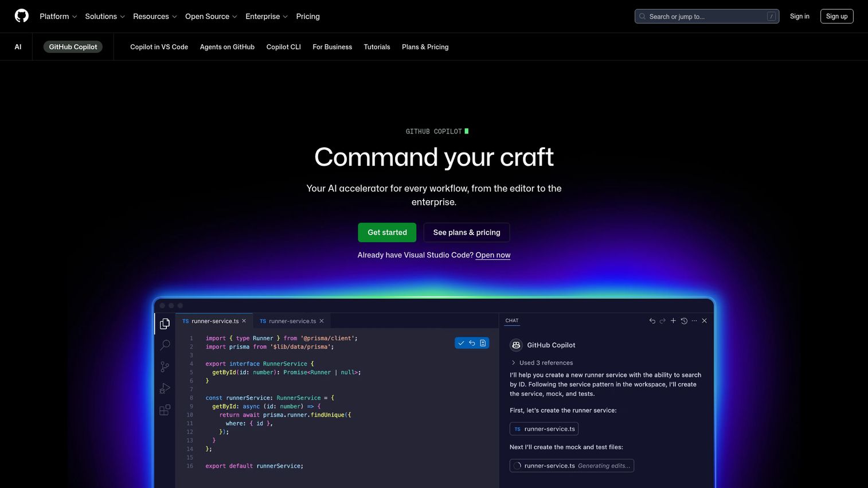
Task: Expand the Resources dropdown
Action: coord(155,16)
